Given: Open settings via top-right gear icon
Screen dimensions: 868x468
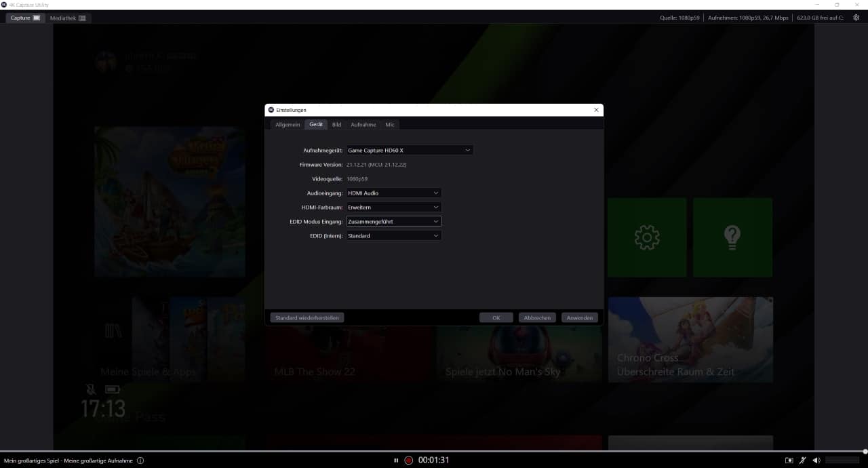Looking at the screenshot, I should coord(856,18).
